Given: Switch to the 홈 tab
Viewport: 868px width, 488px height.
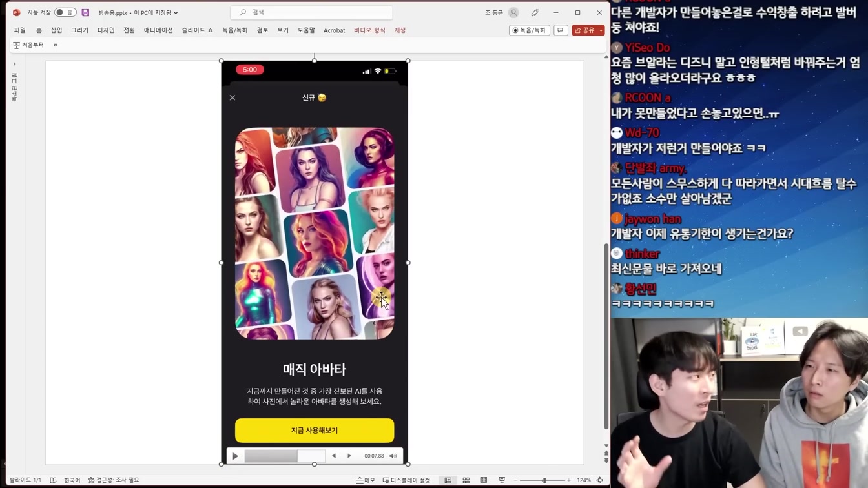Looking at the screenshot, I should pyautogui.click(x=39, y=30).
